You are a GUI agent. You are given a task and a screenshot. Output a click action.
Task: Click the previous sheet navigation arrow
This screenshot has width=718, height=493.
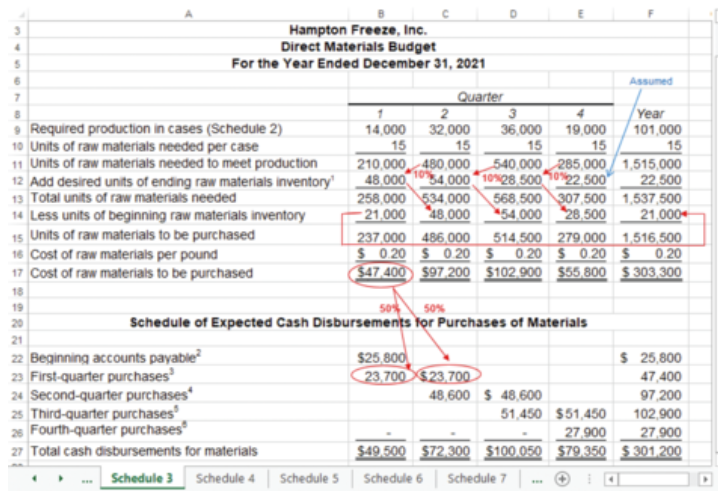(37, 479)
